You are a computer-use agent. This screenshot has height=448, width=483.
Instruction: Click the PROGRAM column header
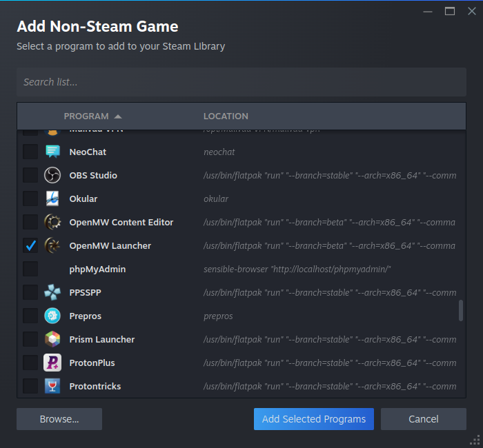pos(86,116)
